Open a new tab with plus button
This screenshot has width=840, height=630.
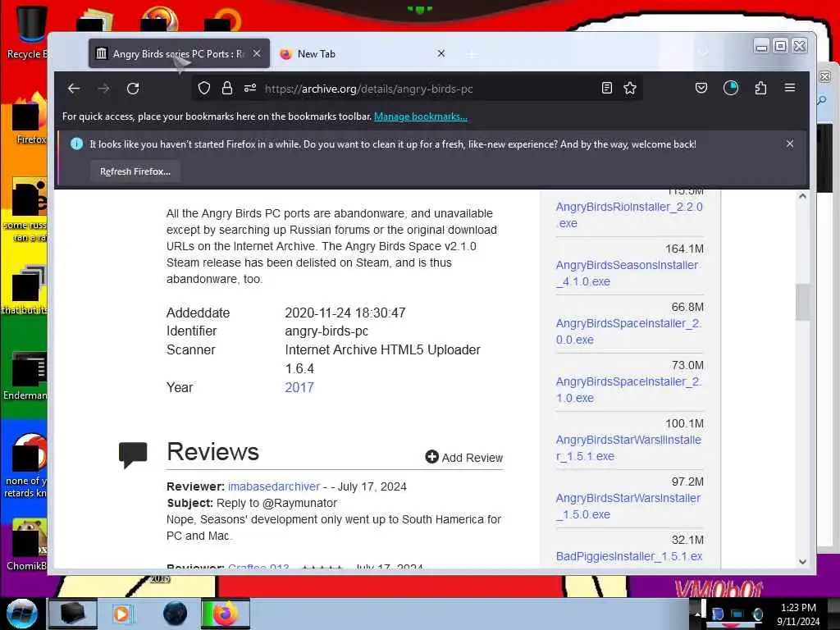click(x=472, y=54)
